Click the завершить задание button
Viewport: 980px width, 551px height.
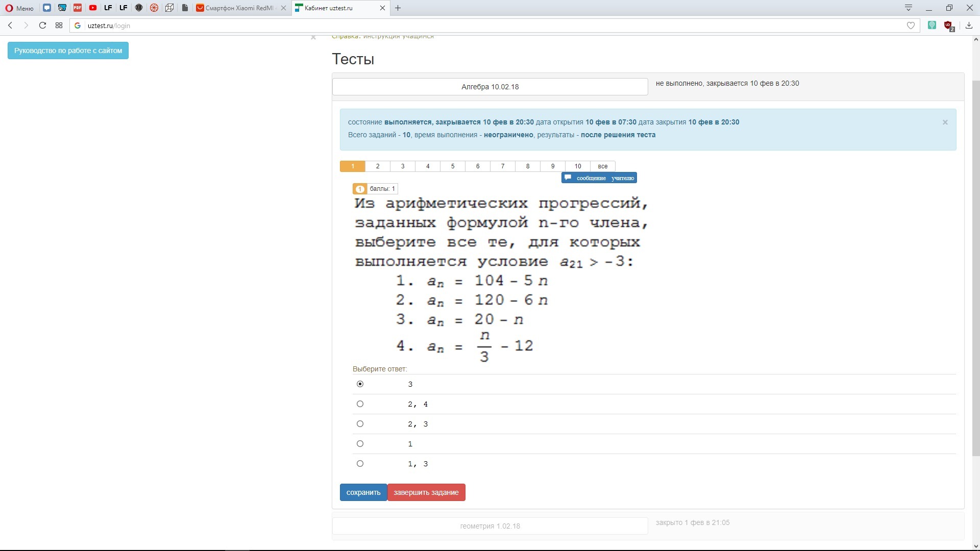coord(426,492)
